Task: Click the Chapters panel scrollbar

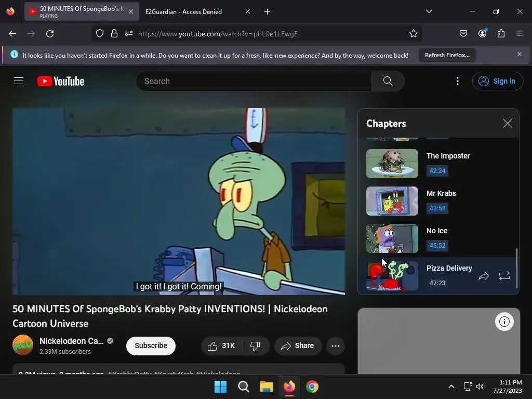Action: point(517,268)
